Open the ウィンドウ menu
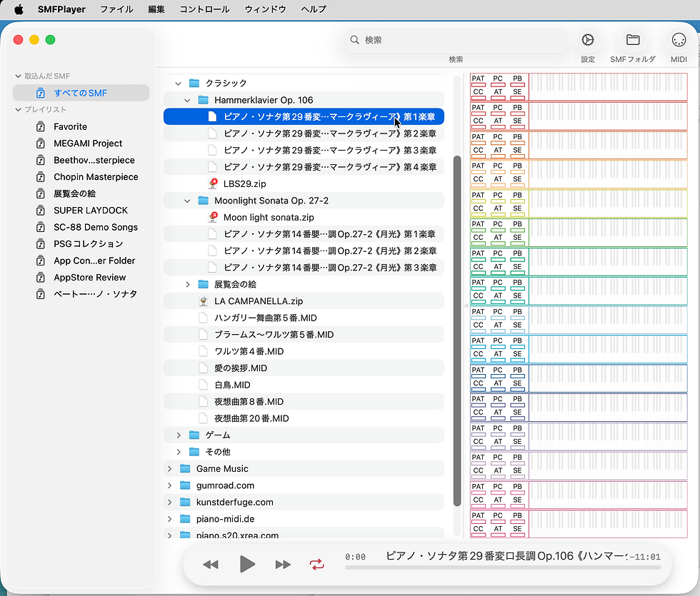The height and width of the screenshot is (596, 700). pos(265,9)
